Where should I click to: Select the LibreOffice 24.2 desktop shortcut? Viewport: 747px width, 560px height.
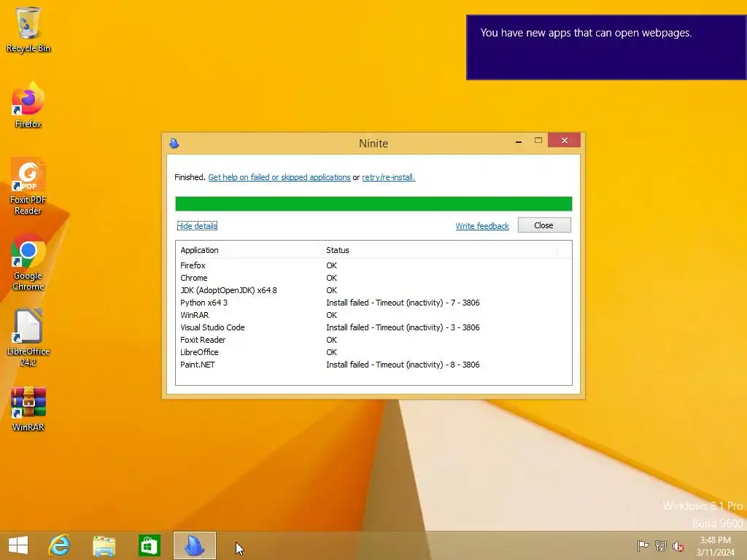tap(28, 338)
